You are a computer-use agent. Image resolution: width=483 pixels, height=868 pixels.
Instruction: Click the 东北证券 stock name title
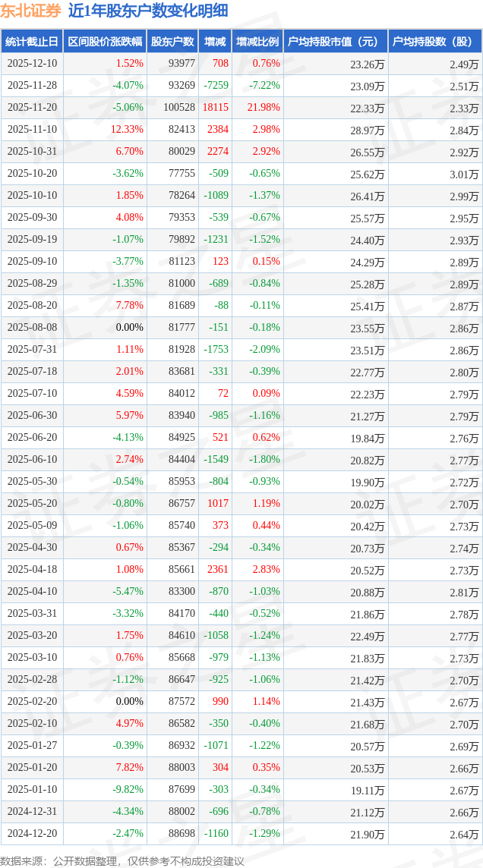point(30,11)
